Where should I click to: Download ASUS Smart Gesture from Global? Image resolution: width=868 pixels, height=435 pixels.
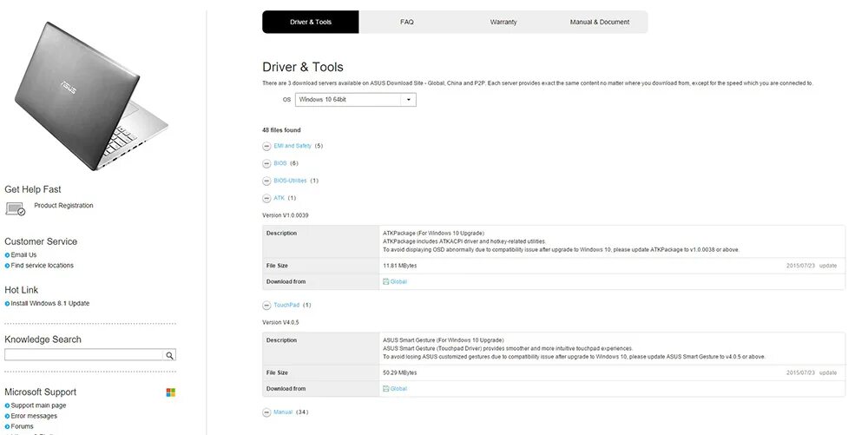[398, 388]
